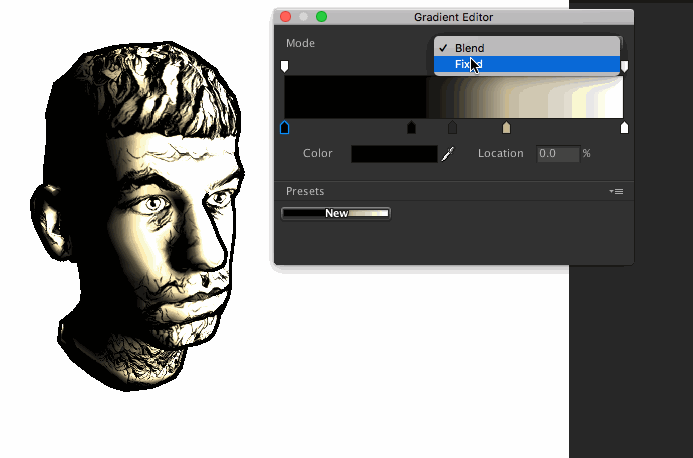Click the black Color swatch field
Screen dimensions: 693x458
click(x=394, y=154)
